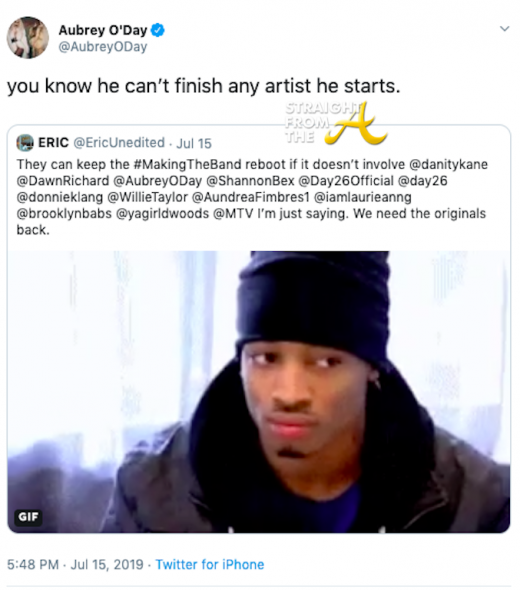Open the Twitter for iPhone link
The image size is (520, 590).
tap(210, 564)
